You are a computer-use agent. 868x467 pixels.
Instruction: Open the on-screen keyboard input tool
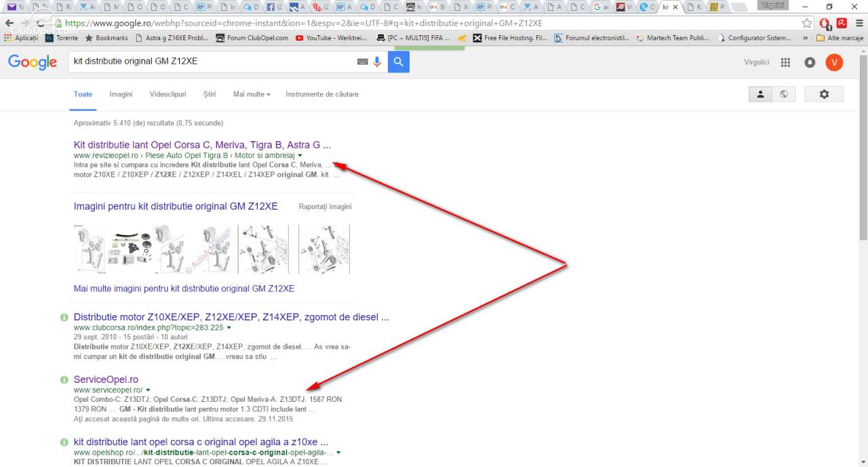tap(363, 62)
